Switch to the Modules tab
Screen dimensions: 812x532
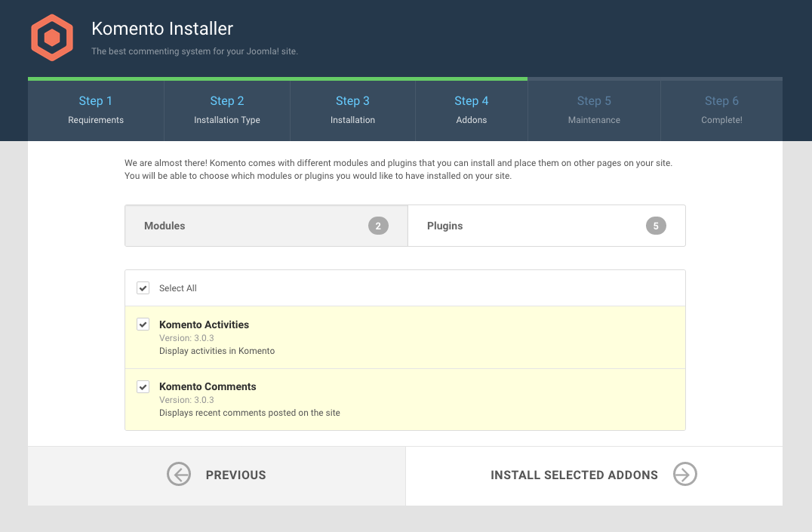click(x=266, y=226)
